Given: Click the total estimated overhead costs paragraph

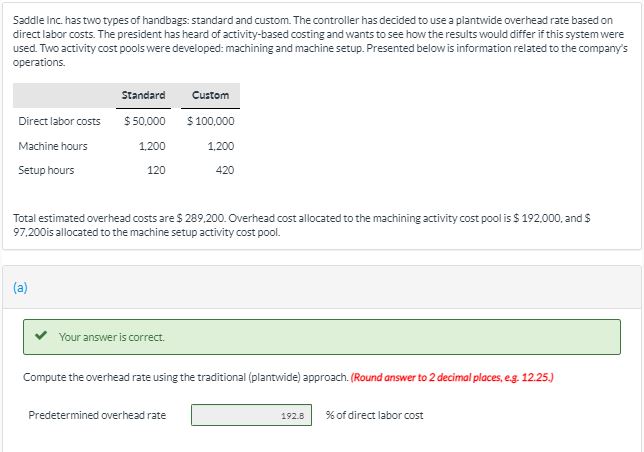Looking at the screenshot, I should tap(301, 225).
